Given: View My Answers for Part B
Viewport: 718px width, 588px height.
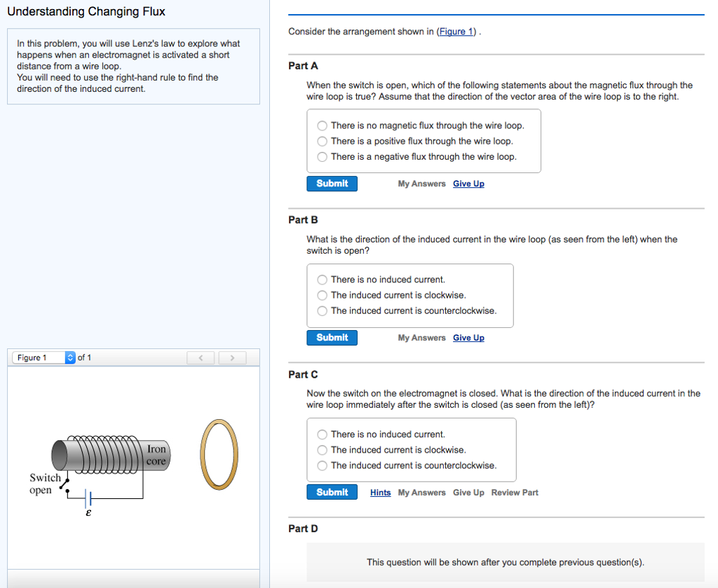Looking at the screenshot, I should click(421, 338).
